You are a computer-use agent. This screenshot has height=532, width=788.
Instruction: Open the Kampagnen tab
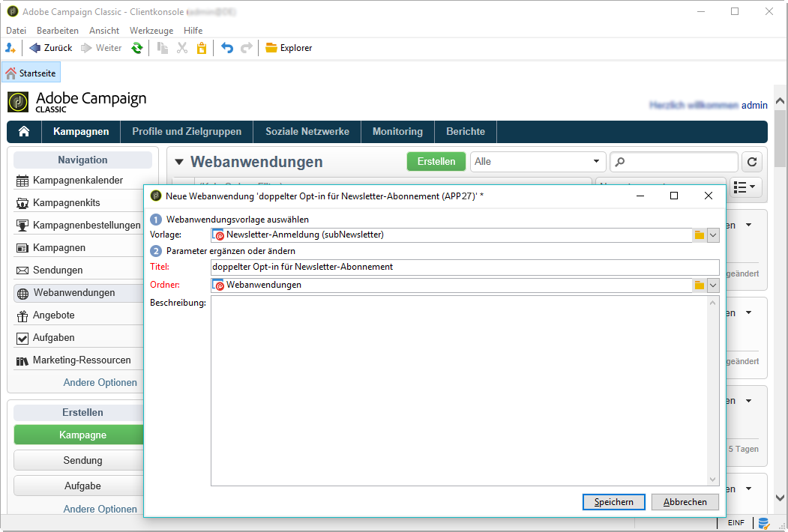(x=81, y=132)
